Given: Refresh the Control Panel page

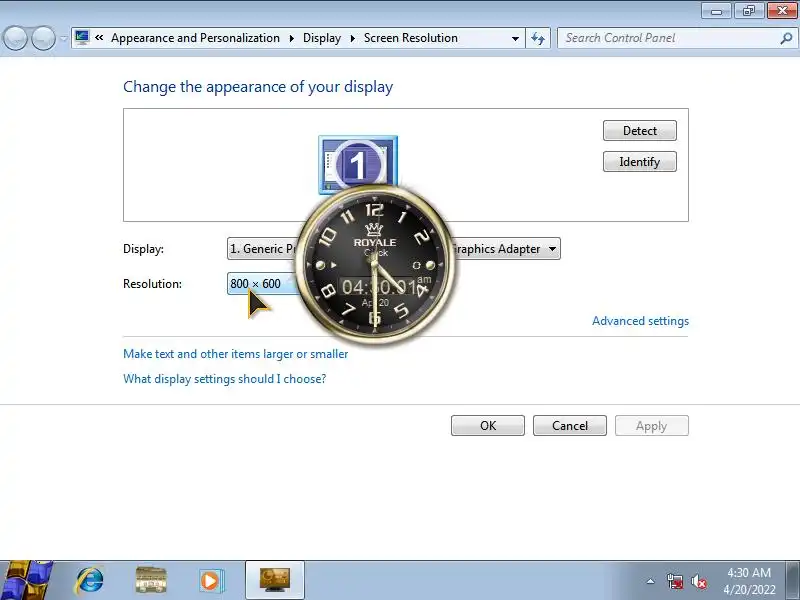Looking at the screenshot, I should (538, 38).
